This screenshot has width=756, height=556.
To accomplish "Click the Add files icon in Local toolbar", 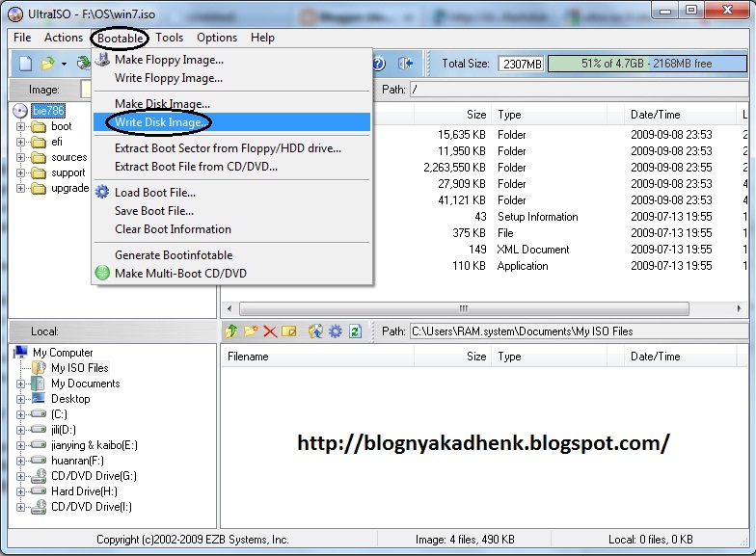I will coord(315,331).
